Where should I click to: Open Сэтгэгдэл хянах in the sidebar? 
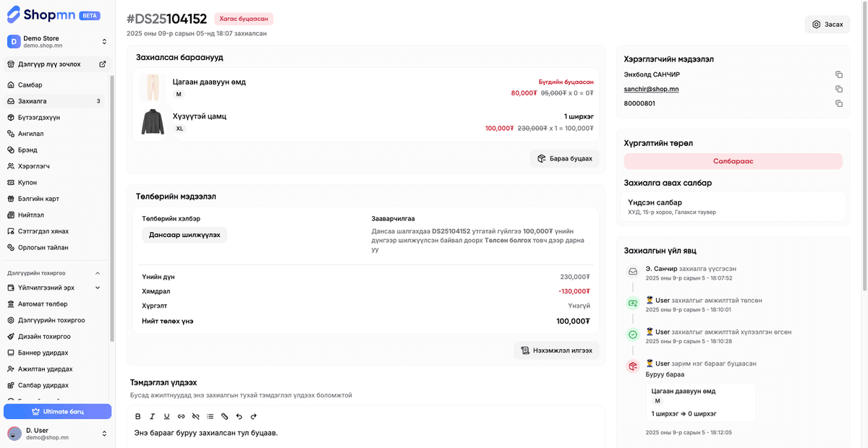click(x=56, y=231)
